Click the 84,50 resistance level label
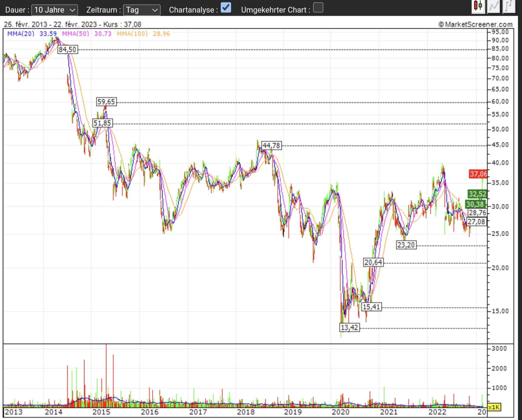 pyautogui.click(x=68, y=49)
